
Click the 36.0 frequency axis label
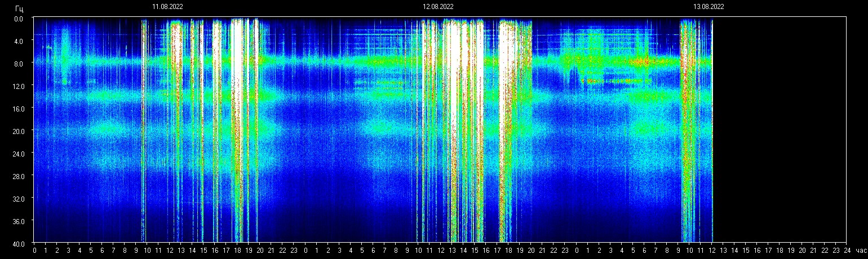point(18,221)
